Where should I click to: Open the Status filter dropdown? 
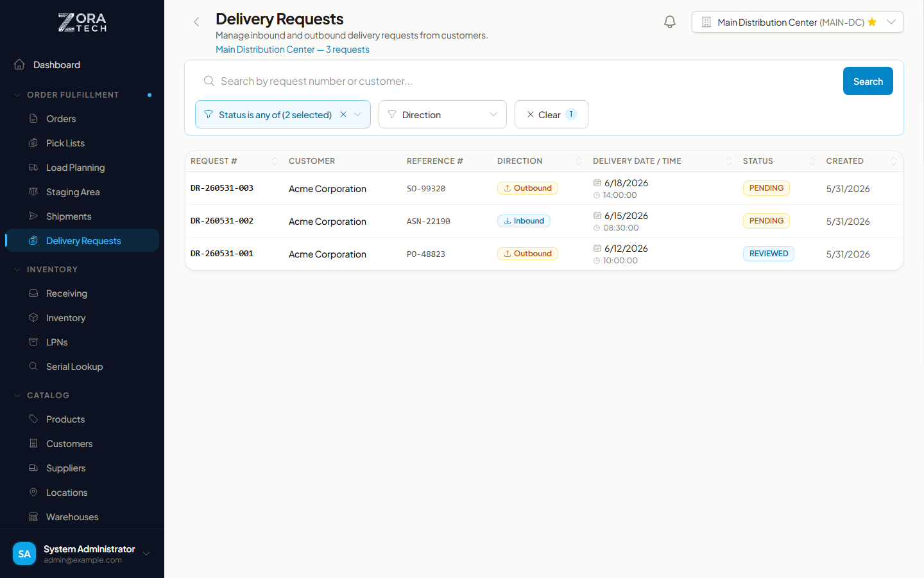tap(283, 114)
